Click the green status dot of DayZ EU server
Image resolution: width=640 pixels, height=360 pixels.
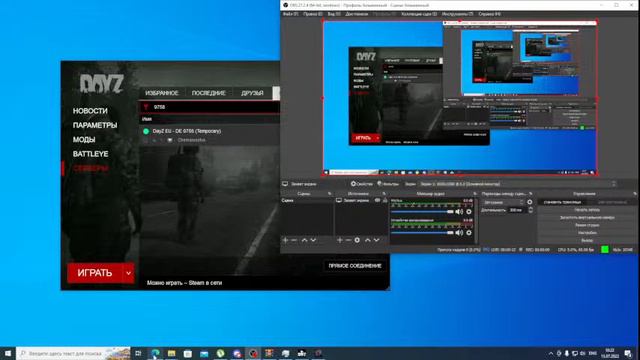pyautogui.click(x=146, y=131)
